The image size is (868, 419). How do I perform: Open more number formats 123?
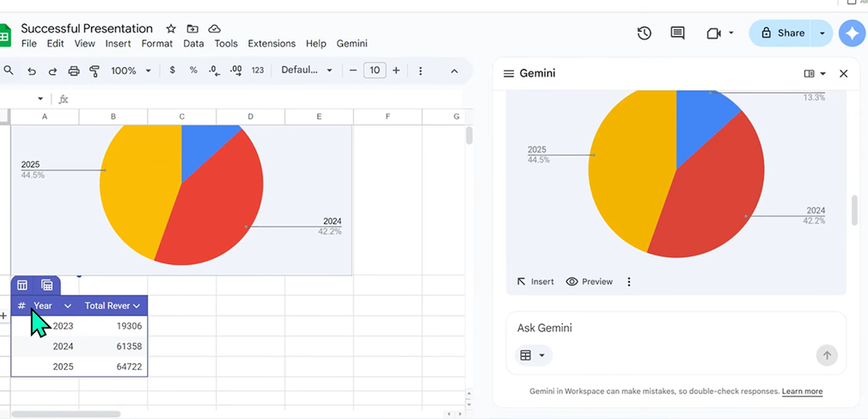258,71
